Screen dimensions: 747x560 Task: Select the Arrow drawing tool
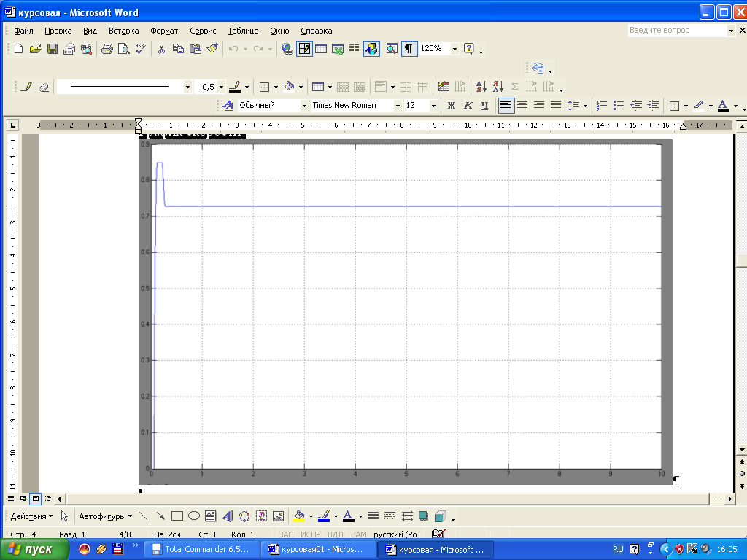[160, 516]
